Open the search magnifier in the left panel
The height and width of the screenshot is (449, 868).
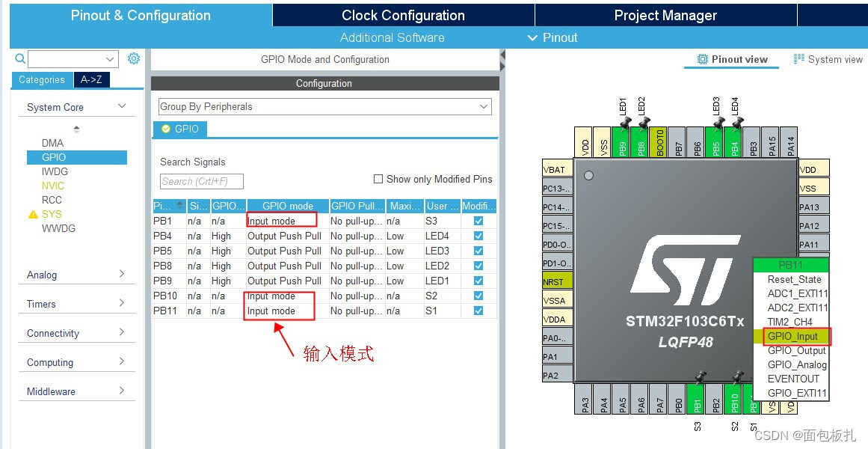[x=19, y=58]
